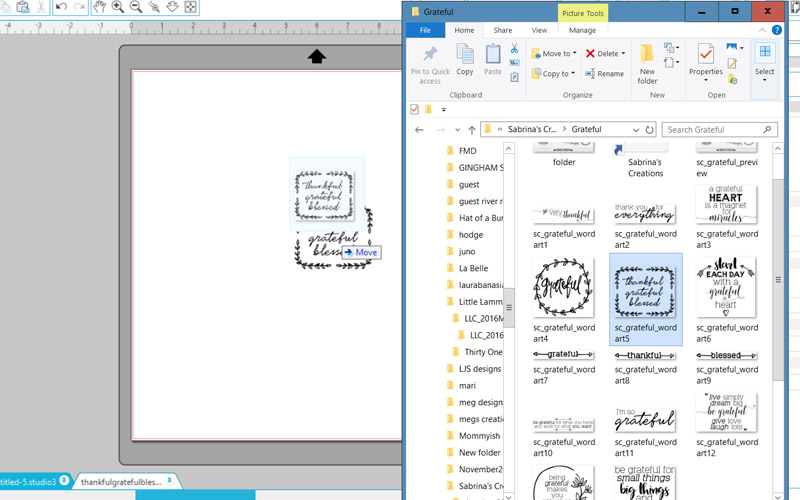Switch to the thankfulgratefulbles... document tab
Viewport: 800px width, 500px height.
(121, 482)
